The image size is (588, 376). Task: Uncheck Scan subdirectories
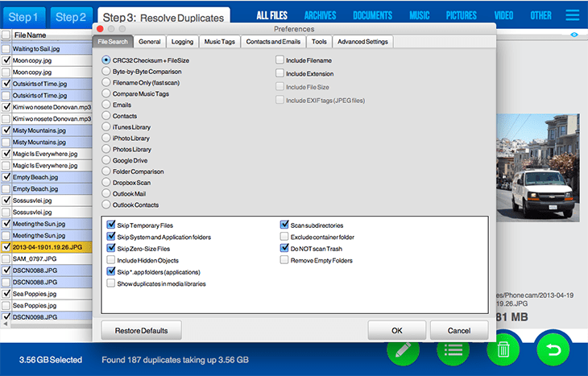pos(284,225)
